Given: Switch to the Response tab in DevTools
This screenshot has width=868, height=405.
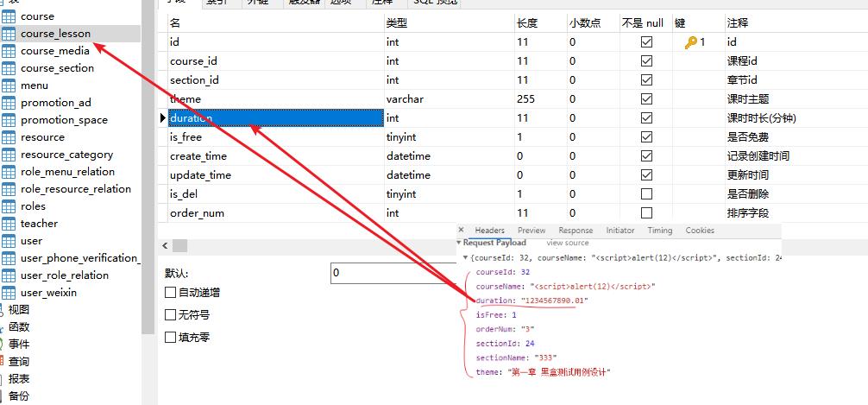Looking at the screenshot, I should (x=576, y=230).
